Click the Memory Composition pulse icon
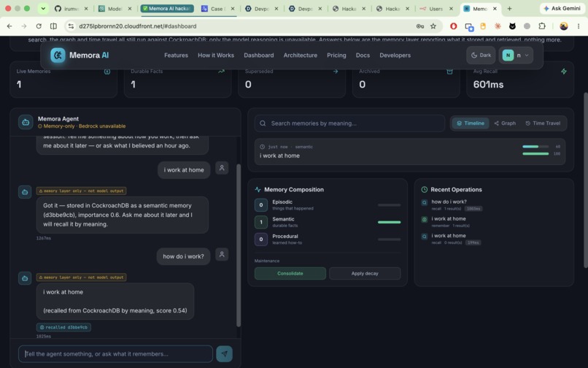Screen dimensions: 588x368 (x=258, y=190)
